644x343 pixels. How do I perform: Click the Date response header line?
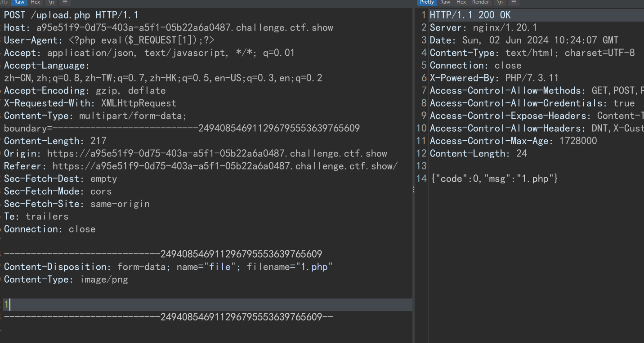tap(524, 40)
